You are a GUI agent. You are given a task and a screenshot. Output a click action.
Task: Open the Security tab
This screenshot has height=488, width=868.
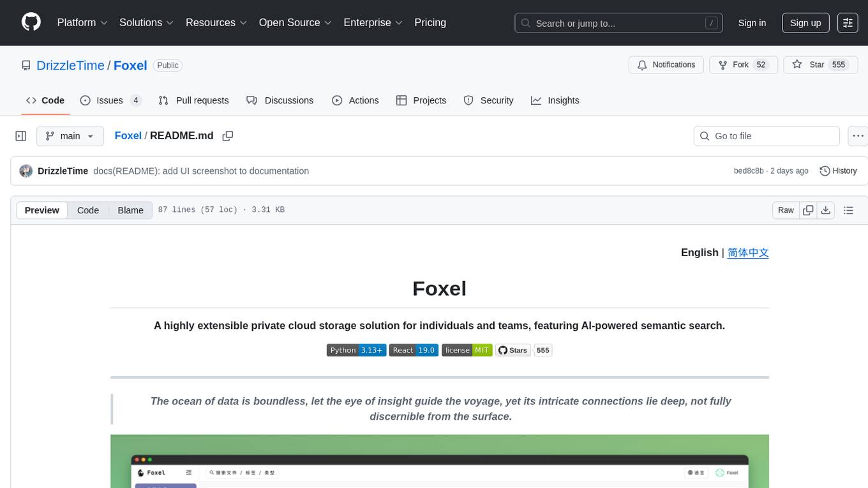(488, 100)
